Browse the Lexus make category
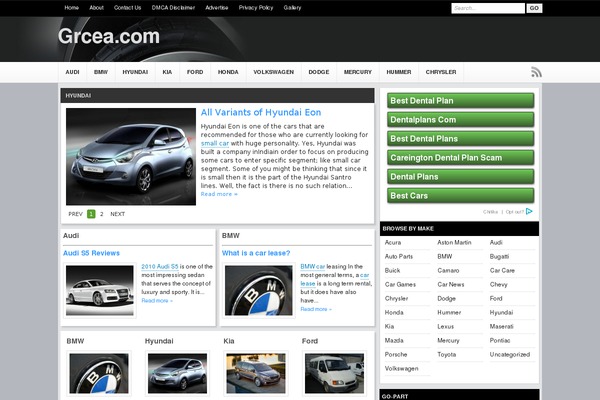600x400 pixels. (445, 327)
